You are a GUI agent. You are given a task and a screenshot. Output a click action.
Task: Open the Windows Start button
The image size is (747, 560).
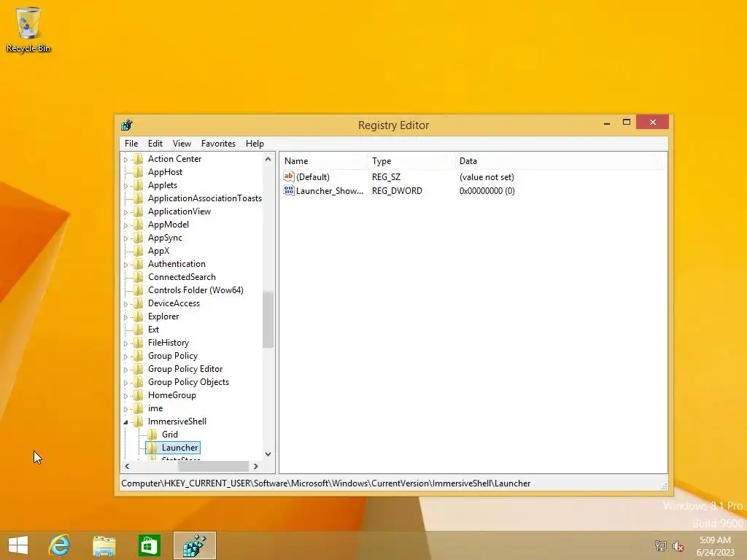pos(18,545)
